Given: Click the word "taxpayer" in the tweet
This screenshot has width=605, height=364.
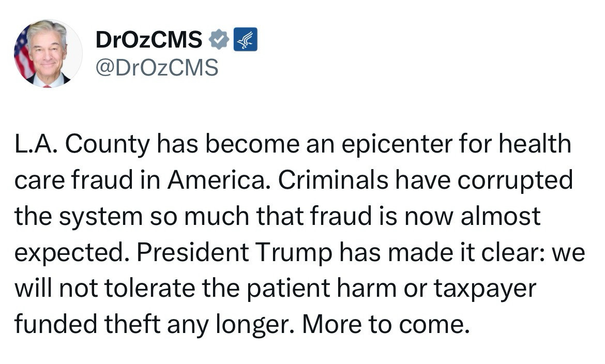Looking at the screenshot, I should click(x=485, y=288).
